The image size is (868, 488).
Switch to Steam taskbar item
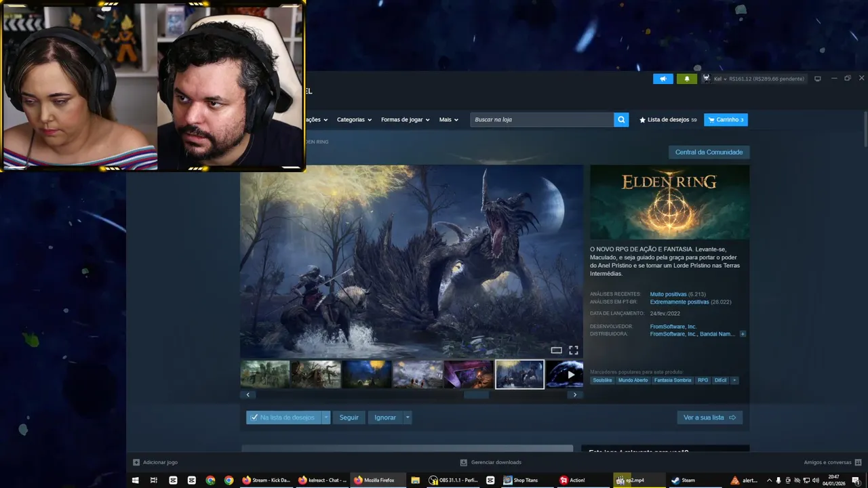(x=694, y=480)
